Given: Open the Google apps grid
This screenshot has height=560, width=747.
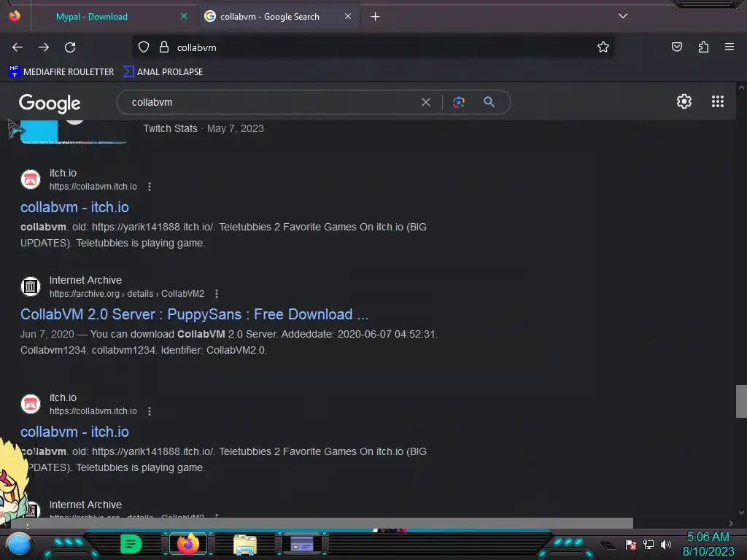Looking at the screenshot, I should pyautogui.click(x=718, y=101).
